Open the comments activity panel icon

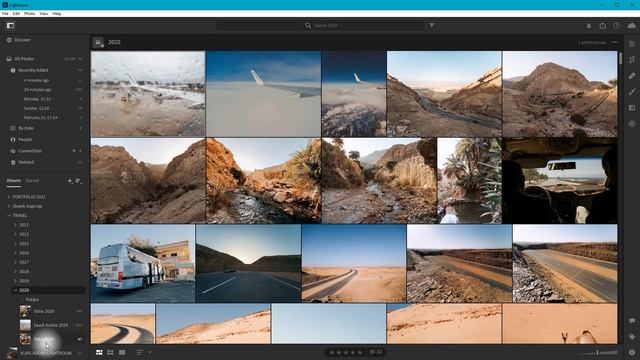[x=632, y=321]
